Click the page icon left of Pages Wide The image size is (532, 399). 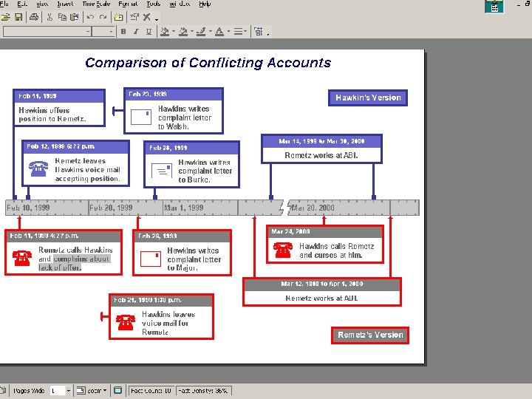coord(2,391)
